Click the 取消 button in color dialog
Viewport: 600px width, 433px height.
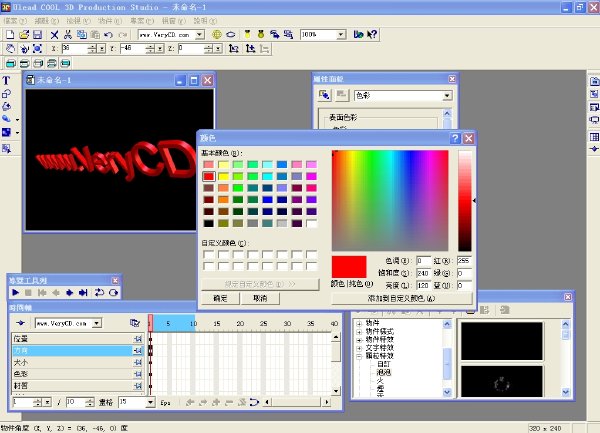(x=260, y=298)
